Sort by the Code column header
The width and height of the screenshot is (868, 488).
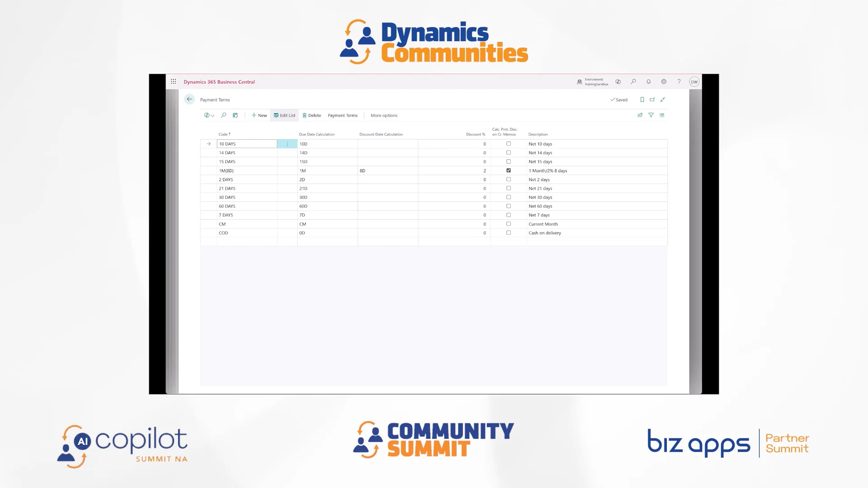tap(224, 134)
